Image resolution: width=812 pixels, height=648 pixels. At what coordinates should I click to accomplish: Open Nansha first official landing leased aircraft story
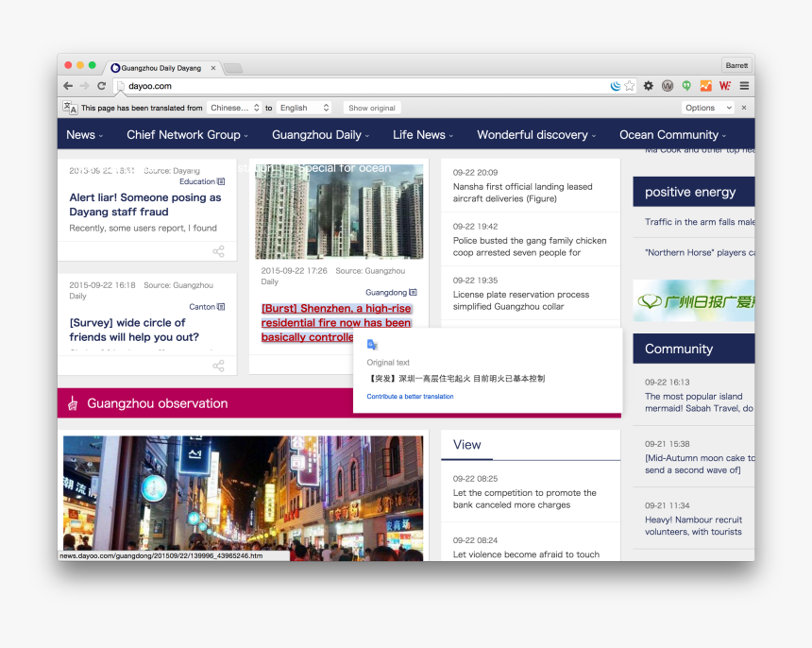[522, 193]
